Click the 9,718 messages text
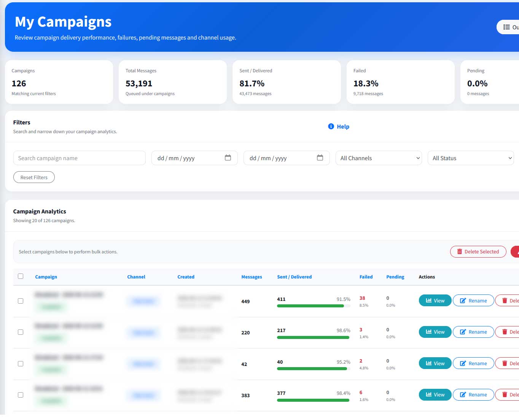 [x=368, y=94]
